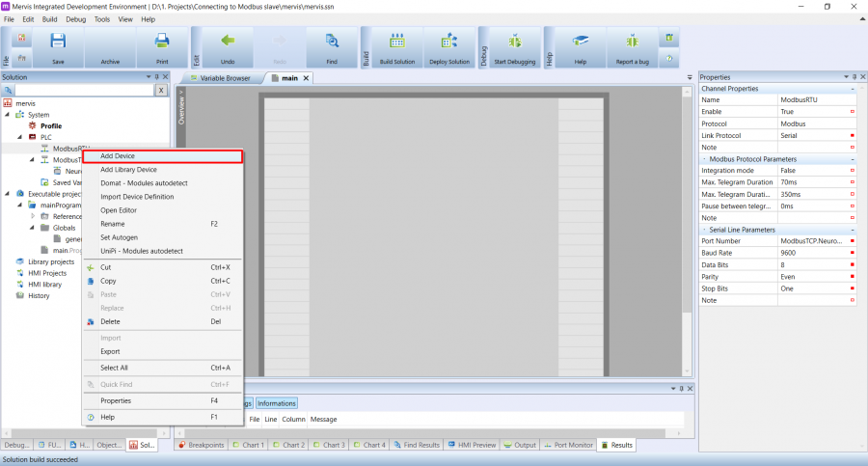
Task: Open Find with the magnifier icon
Action: 332,42
